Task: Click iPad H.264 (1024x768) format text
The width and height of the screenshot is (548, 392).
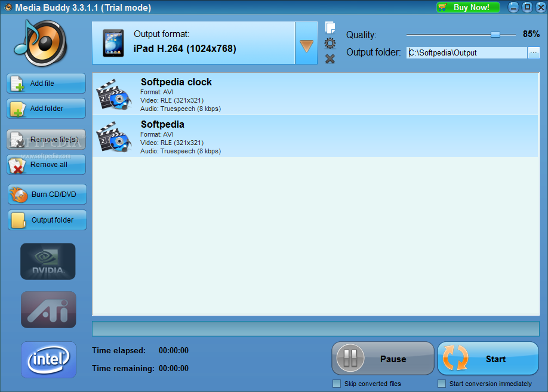Action: point(185,48)
